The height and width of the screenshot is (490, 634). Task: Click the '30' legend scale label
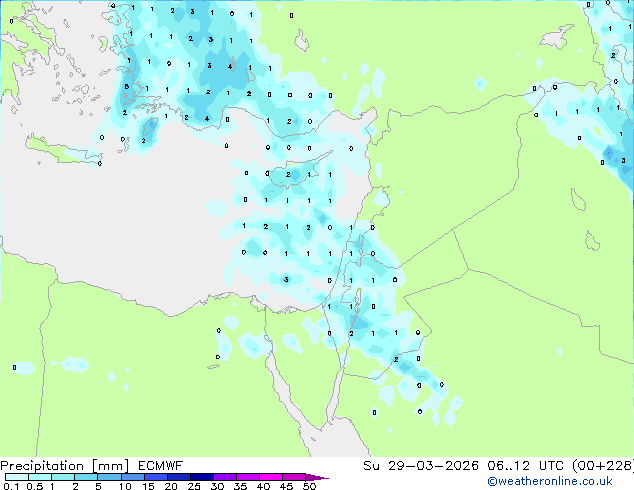tap(217, 486)
